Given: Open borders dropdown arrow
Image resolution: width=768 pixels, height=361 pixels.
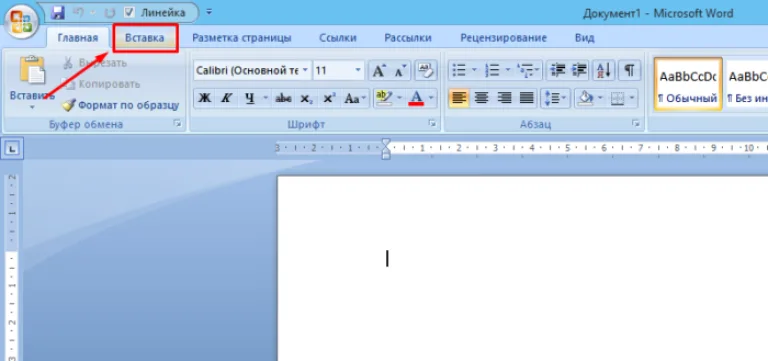Looking at the screenshot, I should tap(633, 98).
